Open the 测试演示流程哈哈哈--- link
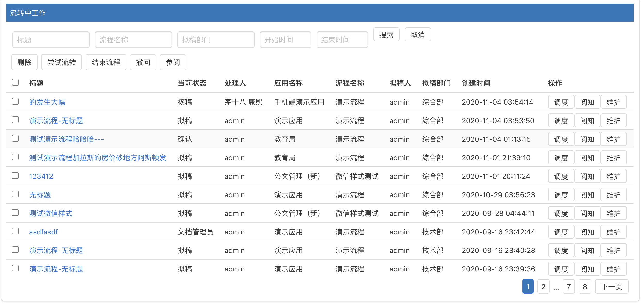 [67, 139]
